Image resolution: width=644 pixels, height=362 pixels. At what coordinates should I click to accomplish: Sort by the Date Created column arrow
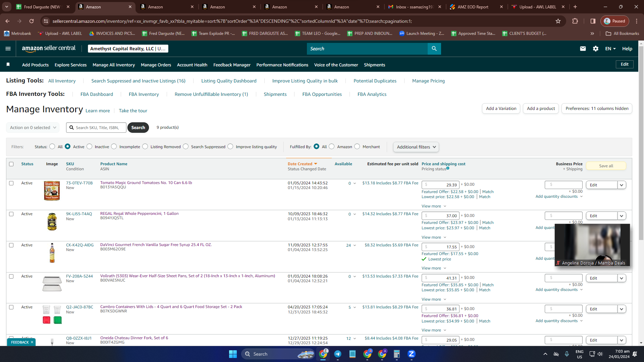click(316, 164)
